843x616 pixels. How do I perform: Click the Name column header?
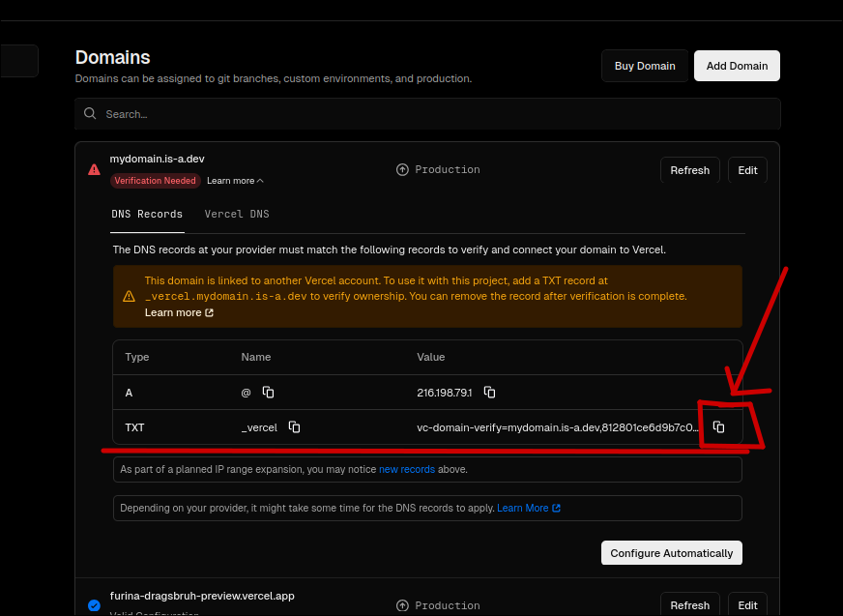tap(256, 357)
